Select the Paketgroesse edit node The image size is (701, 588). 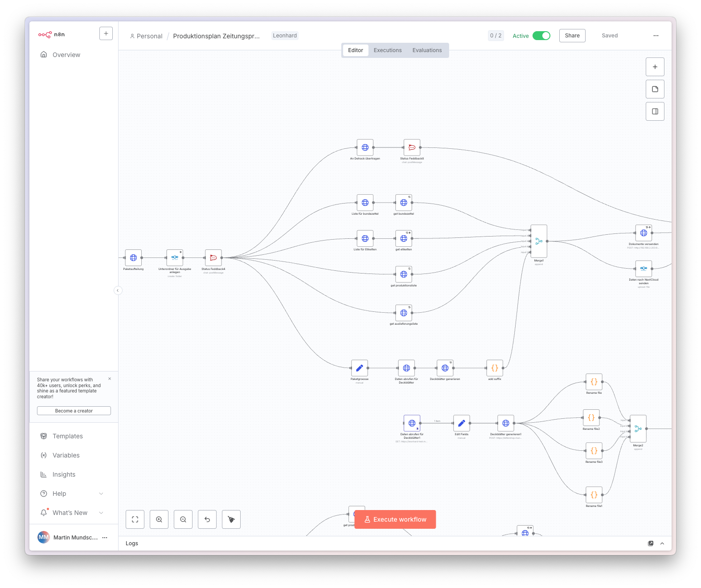point(359,368)
